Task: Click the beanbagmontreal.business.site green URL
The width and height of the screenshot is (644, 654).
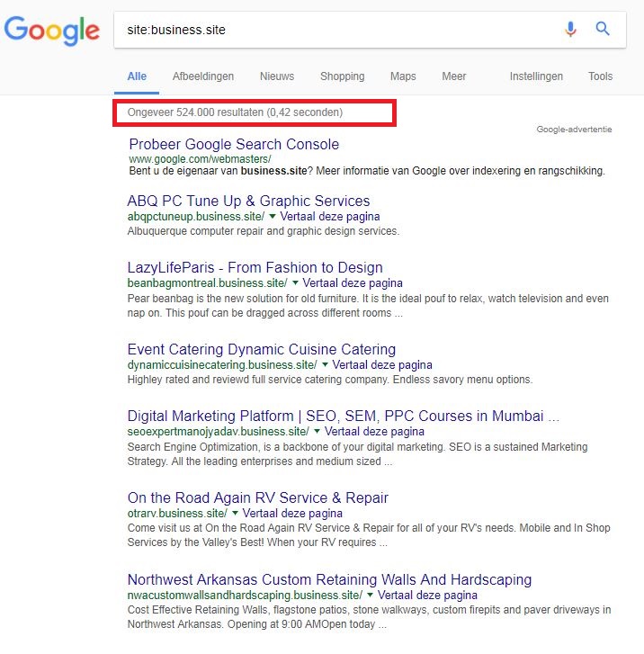Action: 207,283
